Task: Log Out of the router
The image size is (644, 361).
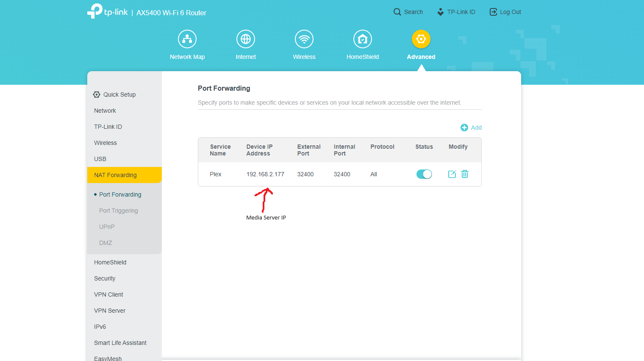Action: [x=505, y=12]
